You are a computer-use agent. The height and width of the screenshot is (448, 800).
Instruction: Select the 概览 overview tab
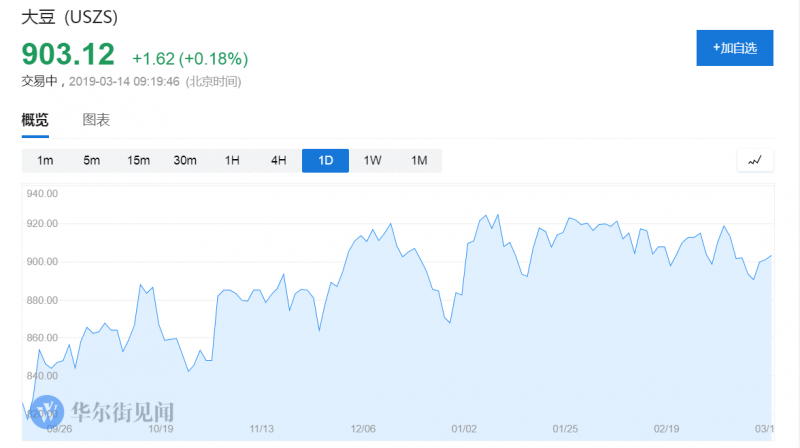tap(35, 120)
